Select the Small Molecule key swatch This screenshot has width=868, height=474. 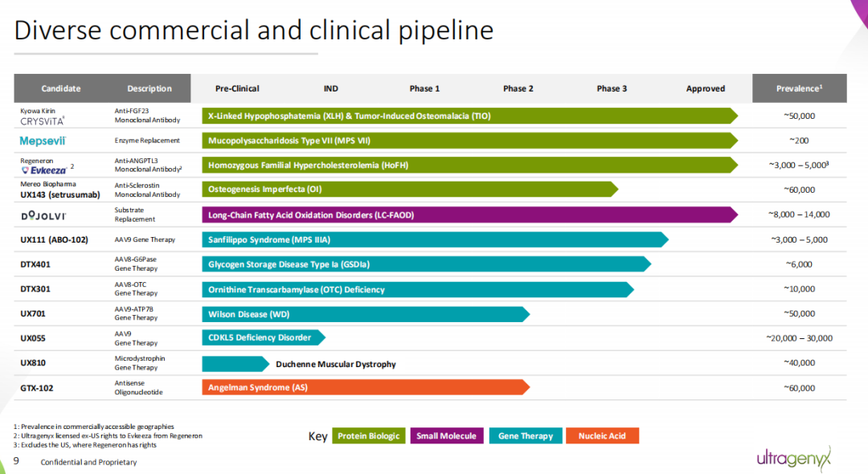click(x=446, y=436)
